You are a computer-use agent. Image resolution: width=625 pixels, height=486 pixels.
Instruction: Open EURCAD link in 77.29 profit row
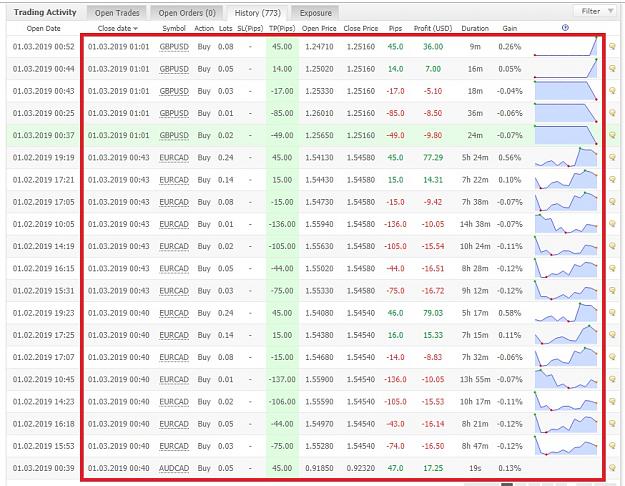(174, 157)
